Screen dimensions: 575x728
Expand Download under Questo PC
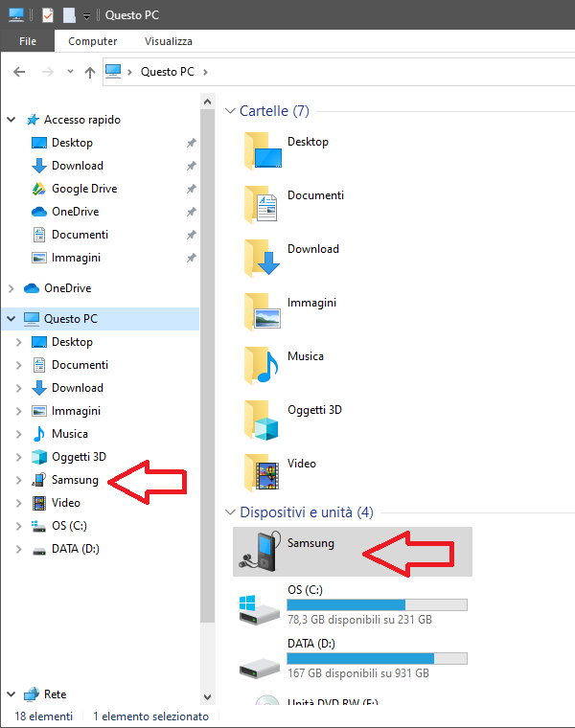(x=18, y=388)
